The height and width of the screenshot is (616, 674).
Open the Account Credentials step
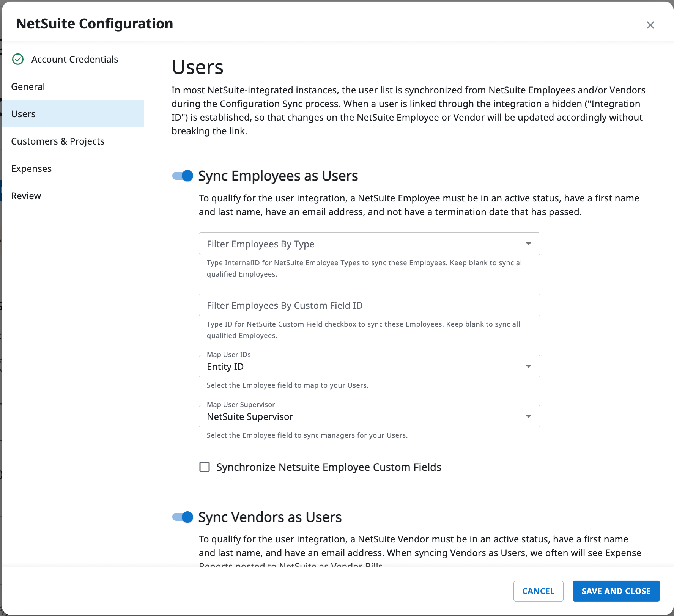(x=75, y=59)
